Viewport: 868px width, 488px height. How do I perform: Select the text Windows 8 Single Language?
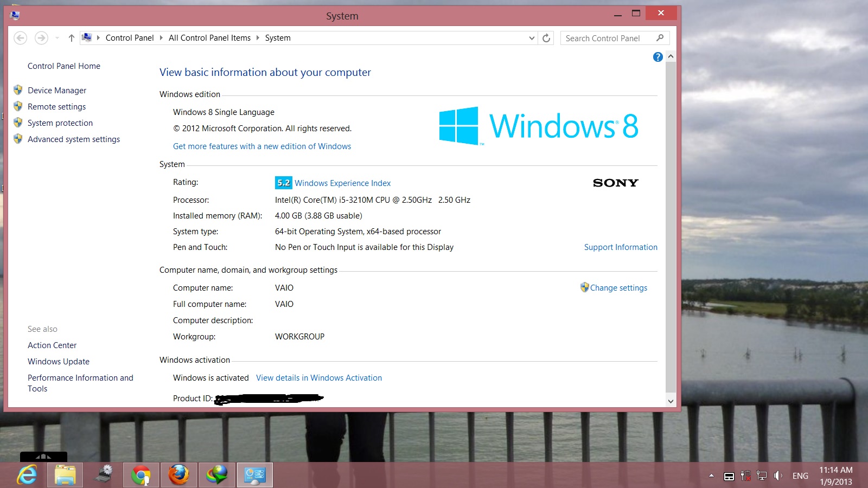click(x=224, y=112)
